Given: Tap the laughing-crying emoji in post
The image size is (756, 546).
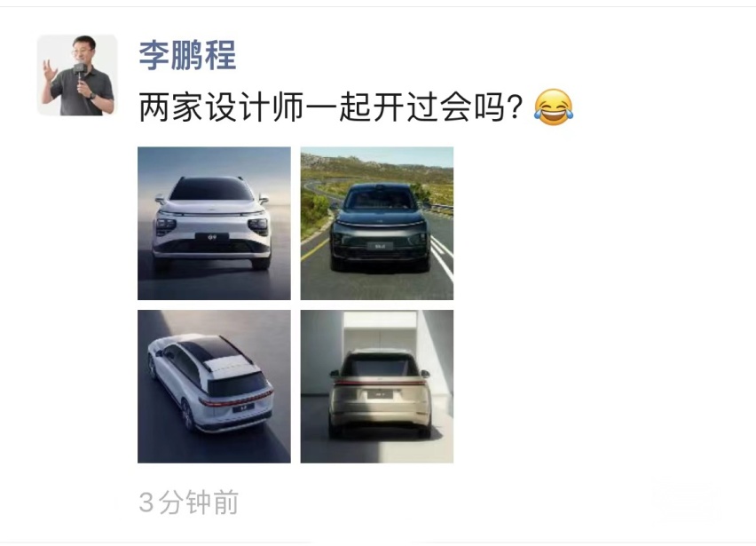Looking at the screenshot, I should point(553,107).
